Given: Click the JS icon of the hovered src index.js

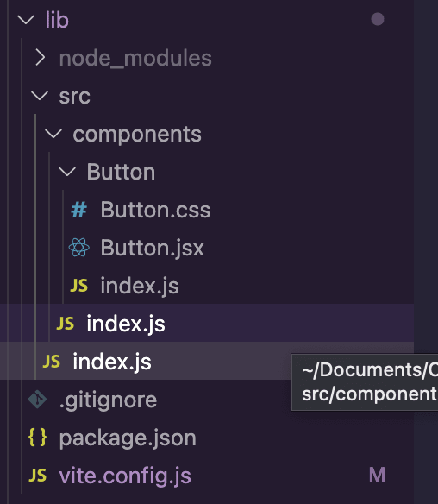Looking at the screenshot, I should click(x=52, y=362).
